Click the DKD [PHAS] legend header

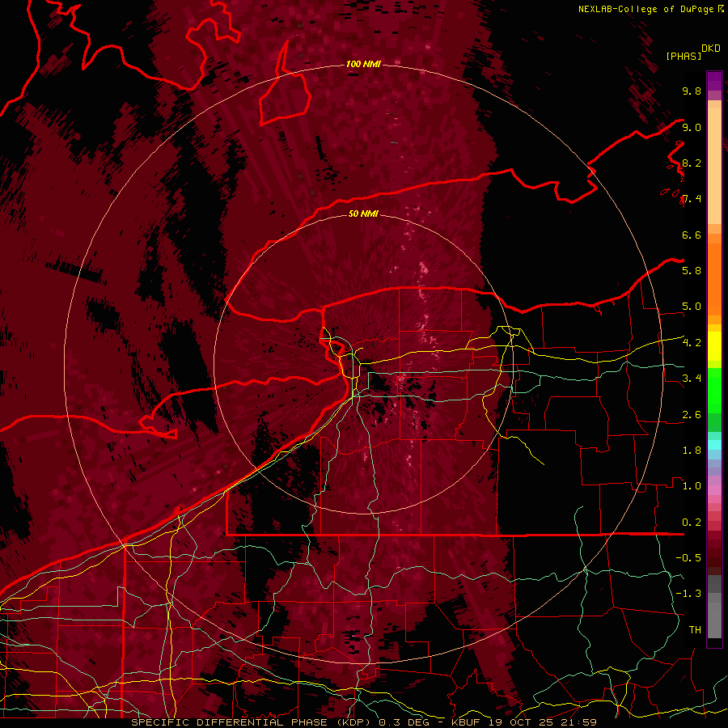pyautogui.click(x=692, y=52)
